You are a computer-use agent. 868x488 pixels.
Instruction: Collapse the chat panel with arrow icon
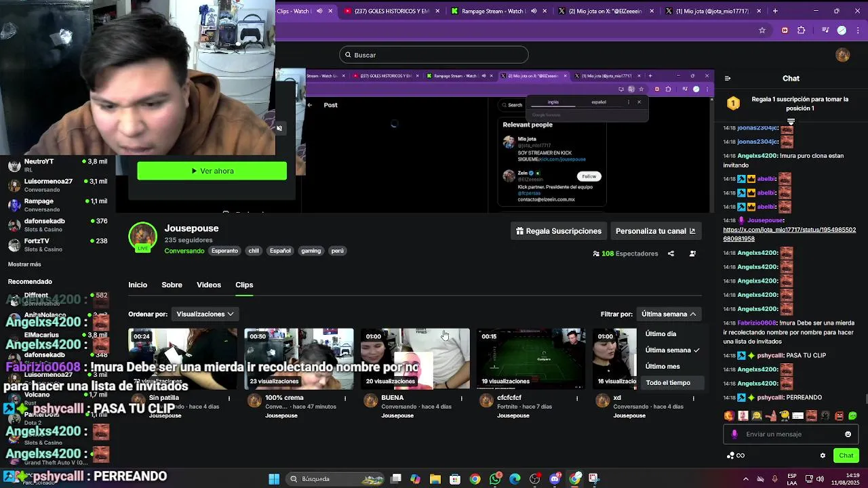click(728, 79)
